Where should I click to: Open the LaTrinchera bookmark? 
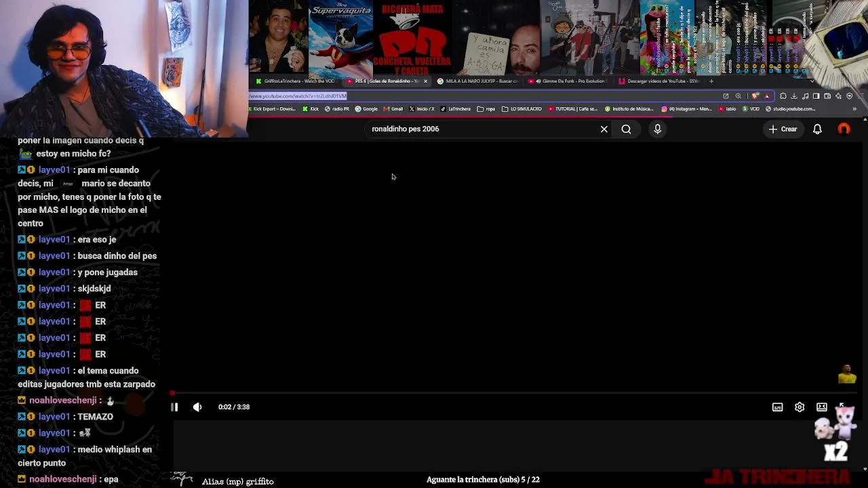456,109
